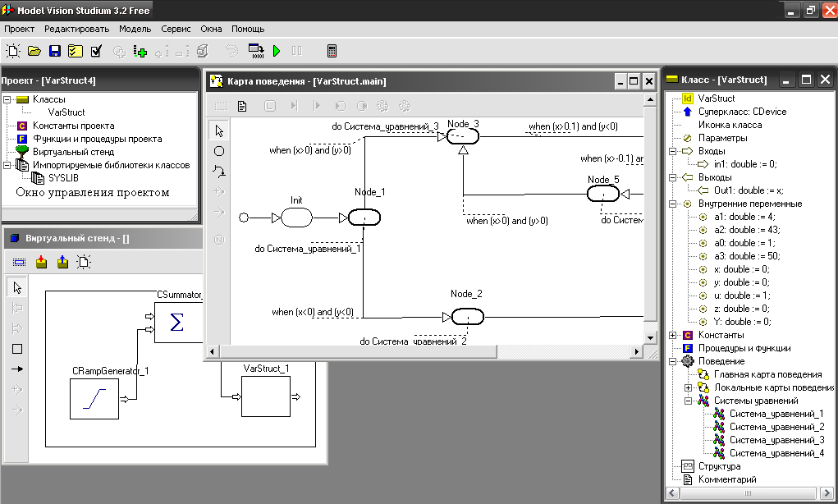Open the Модель menu

click(135, 29)
